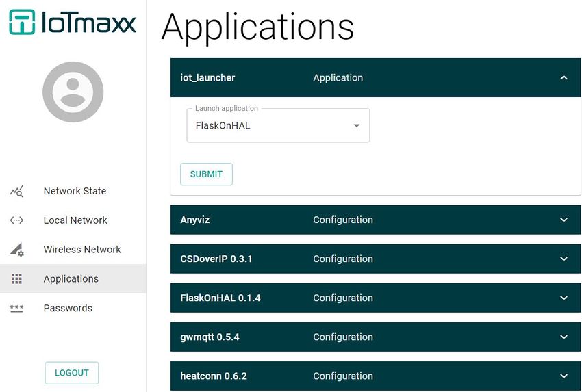
Task: Open Network State menu item
Action: [x=73, y=191]
